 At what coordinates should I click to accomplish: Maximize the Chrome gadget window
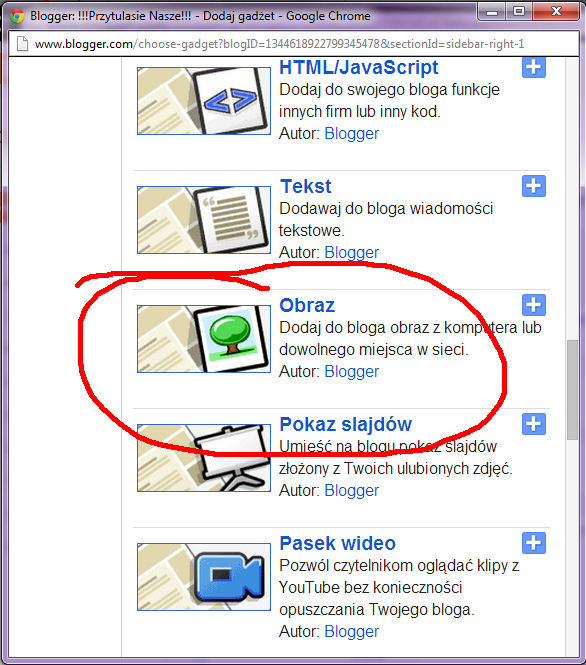(x=519, y=11)
